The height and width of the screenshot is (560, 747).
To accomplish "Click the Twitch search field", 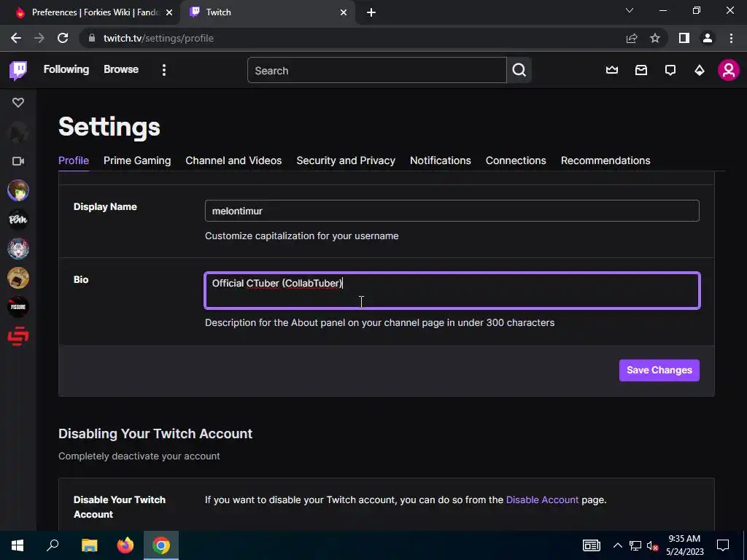I will point(377,71).
